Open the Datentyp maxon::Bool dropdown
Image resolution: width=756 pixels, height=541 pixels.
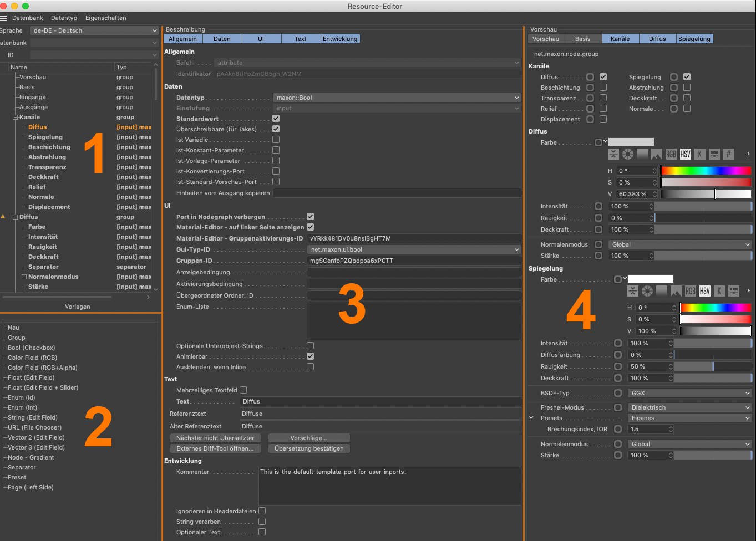(x=397, y=98)
